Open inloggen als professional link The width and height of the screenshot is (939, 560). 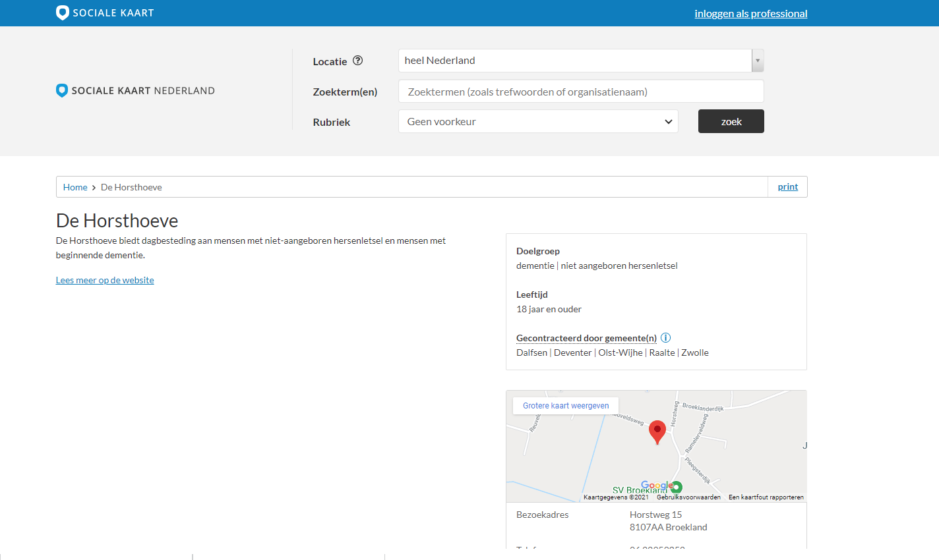pos(750,13)
